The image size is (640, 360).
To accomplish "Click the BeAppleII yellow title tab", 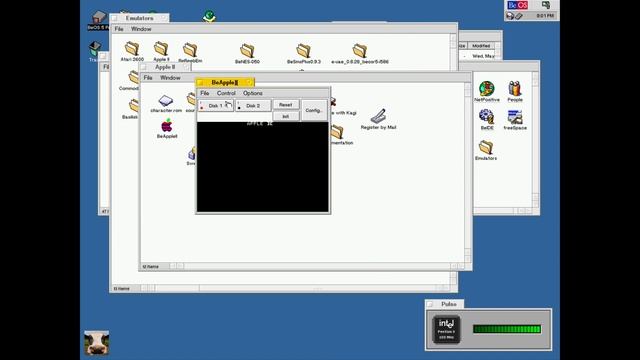I will pos(225,82).
